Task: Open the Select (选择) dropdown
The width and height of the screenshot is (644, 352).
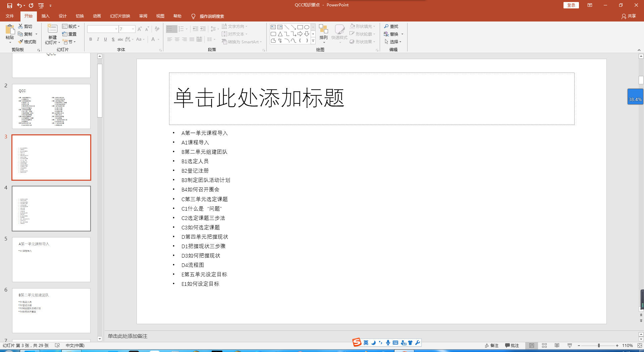Action: pyautogui.click(x=393, y=42)
